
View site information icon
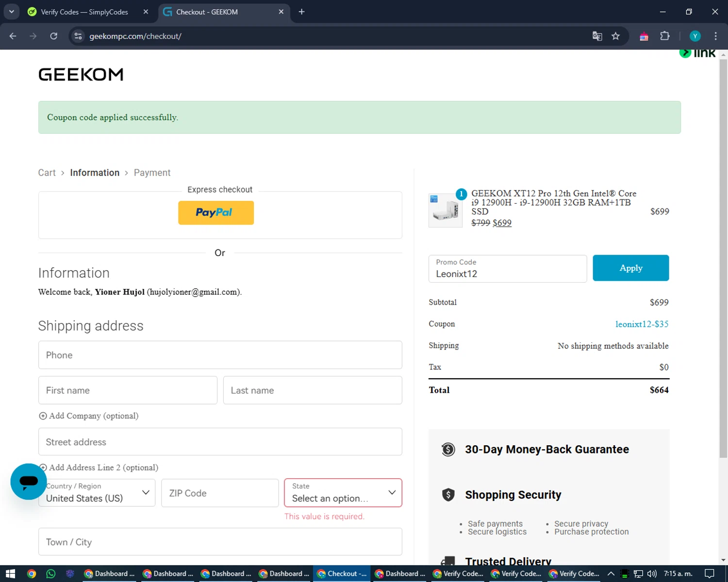78,36
